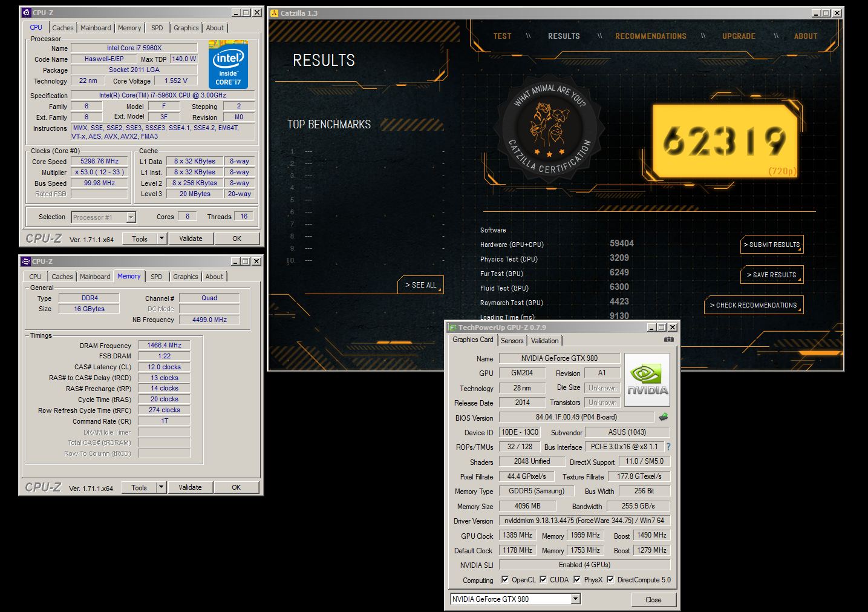The height and width of the screenshot is (612, 868).
Task: Click the Catzilla 1.3 title bar icon
Action: pyautogui.click(x=275, y=13)
